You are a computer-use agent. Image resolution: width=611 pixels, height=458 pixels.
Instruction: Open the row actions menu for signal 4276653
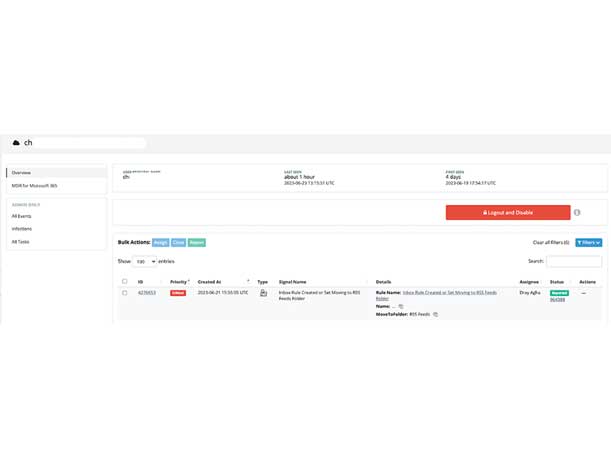(x=584, y=293)
